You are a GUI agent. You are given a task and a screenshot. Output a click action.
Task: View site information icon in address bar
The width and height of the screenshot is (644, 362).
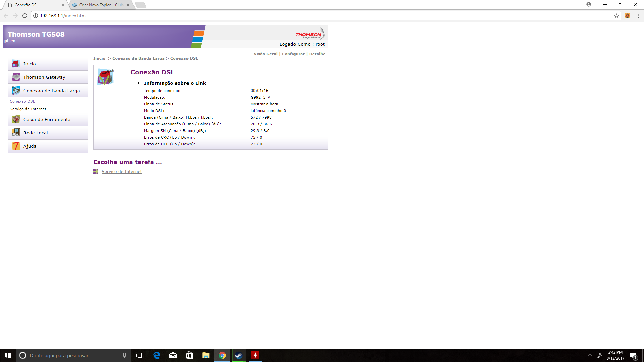(x=36, y=16)
